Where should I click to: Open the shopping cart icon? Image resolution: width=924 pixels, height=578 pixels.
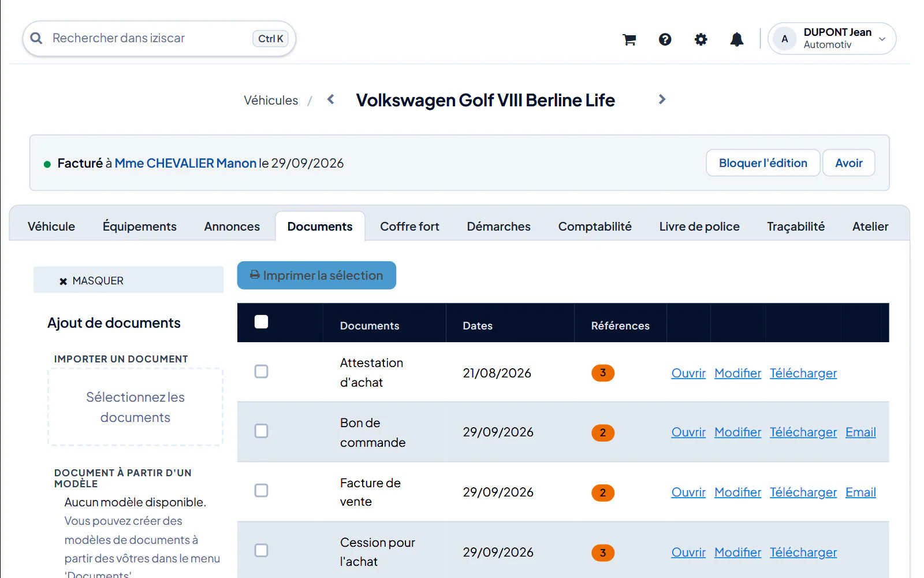click(629, 39)
